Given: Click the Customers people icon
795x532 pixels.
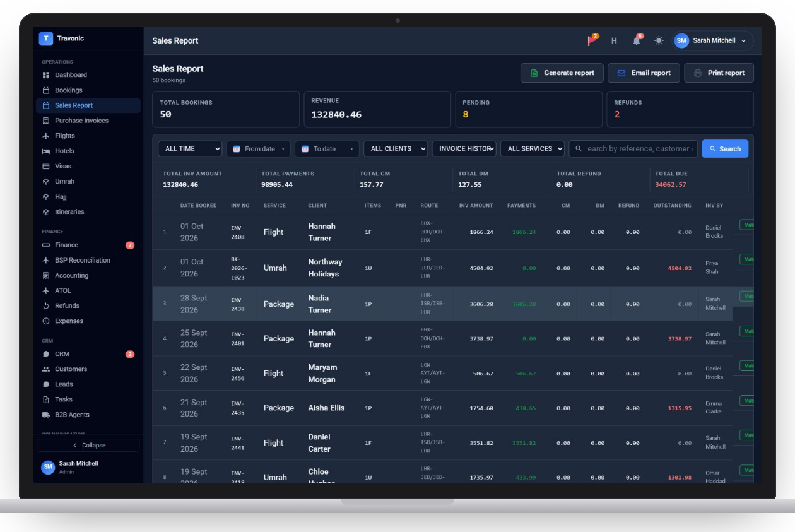Looking at the screenshot, I should point(46,369).
